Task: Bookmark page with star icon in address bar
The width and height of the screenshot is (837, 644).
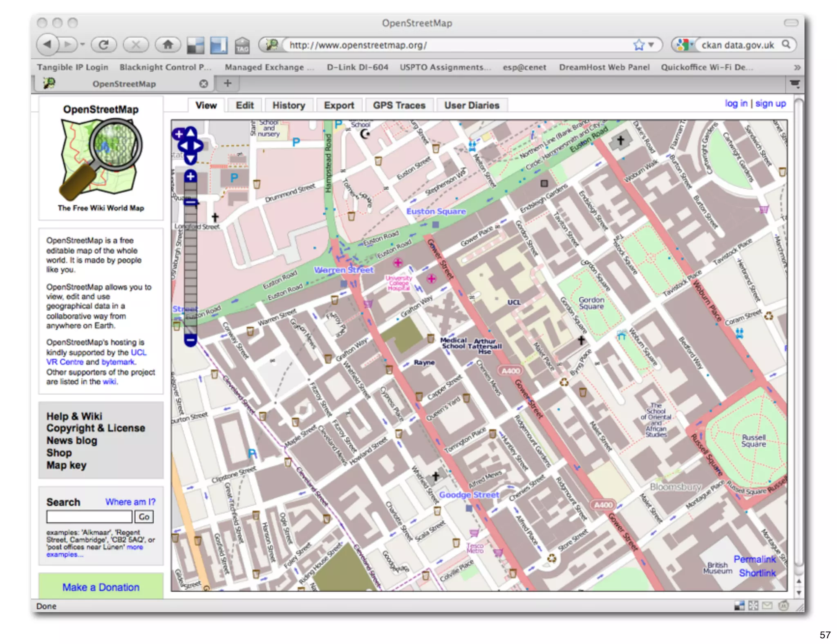Action: click(x=639, y=45)
